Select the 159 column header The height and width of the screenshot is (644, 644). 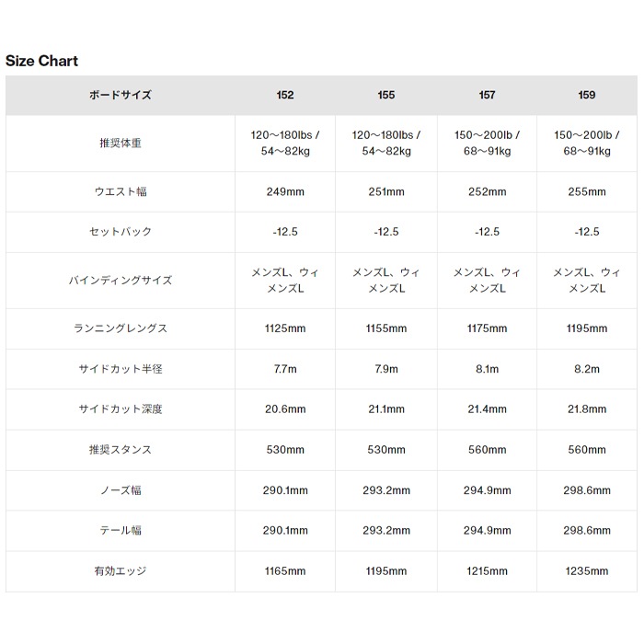[587, 95]
